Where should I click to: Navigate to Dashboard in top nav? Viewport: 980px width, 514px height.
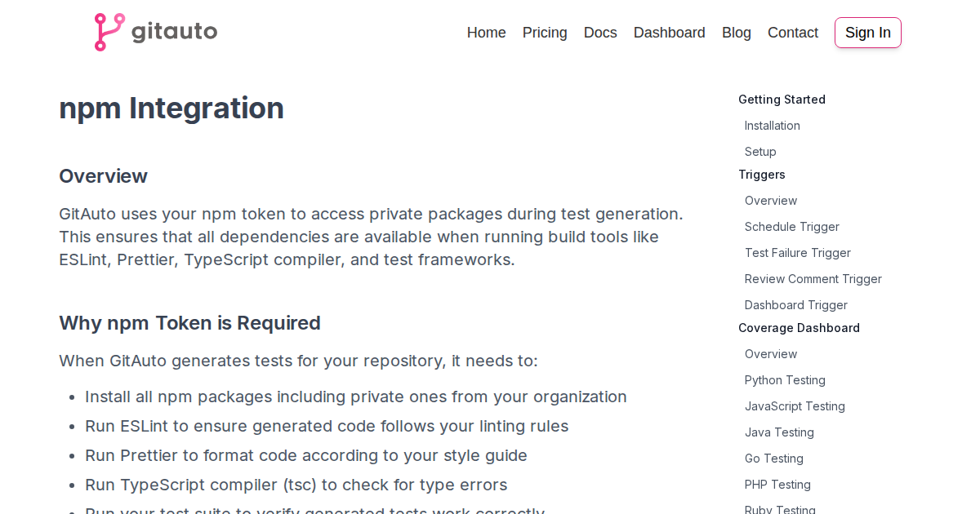coord(670,33)
